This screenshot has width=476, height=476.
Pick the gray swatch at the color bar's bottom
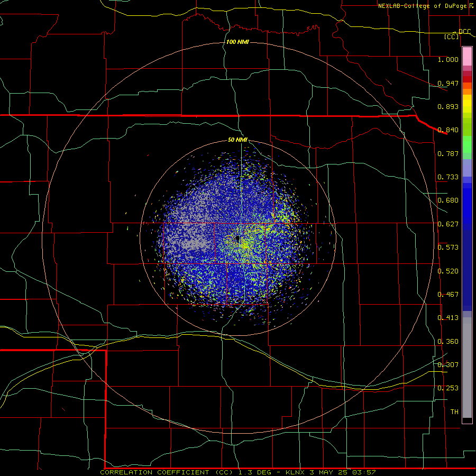tap(467, 370)
